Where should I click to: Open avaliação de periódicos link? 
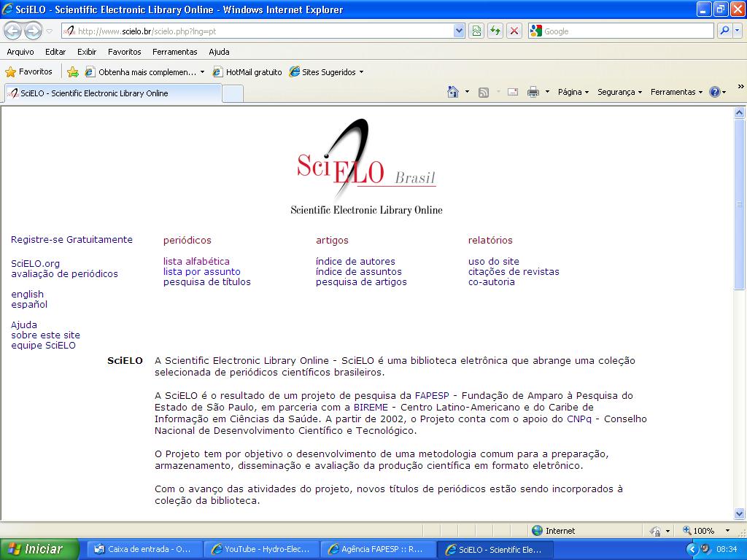[x=64, y=274]
